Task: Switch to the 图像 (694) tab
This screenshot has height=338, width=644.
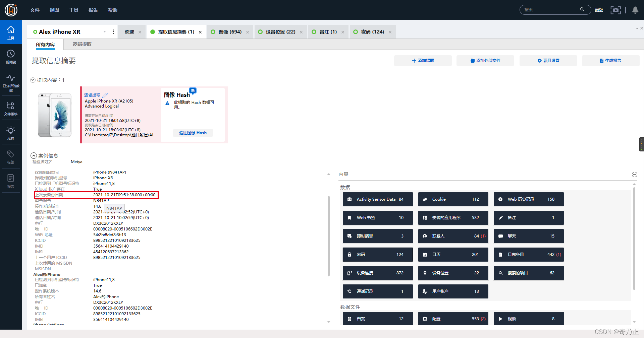Action: pyautogui.click(x=230, y=32)
